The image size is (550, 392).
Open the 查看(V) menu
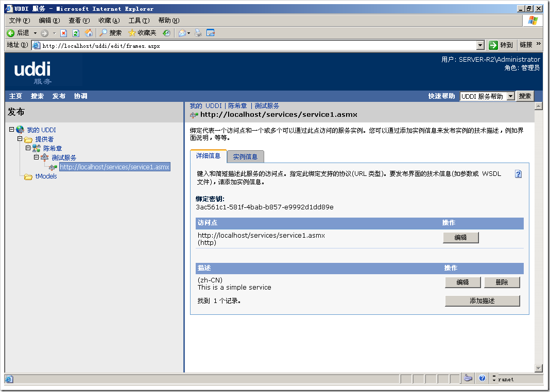[x=79, y=20]
